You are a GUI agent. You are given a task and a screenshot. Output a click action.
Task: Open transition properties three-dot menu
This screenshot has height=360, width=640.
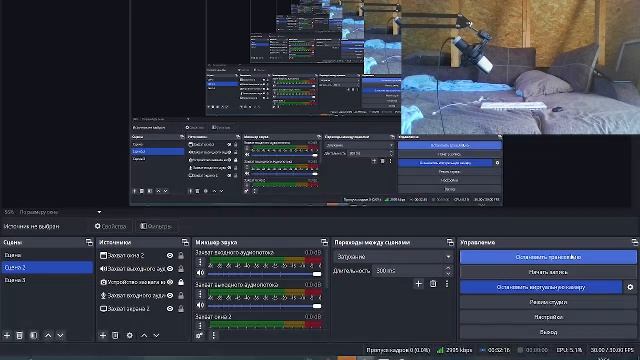coord(447,284)
